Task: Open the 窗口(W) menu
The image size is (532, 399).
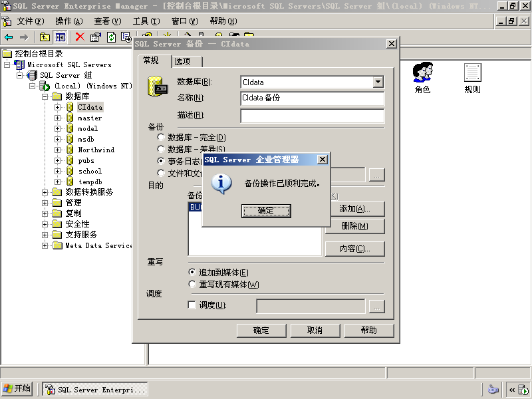Action: coord(185,21)
